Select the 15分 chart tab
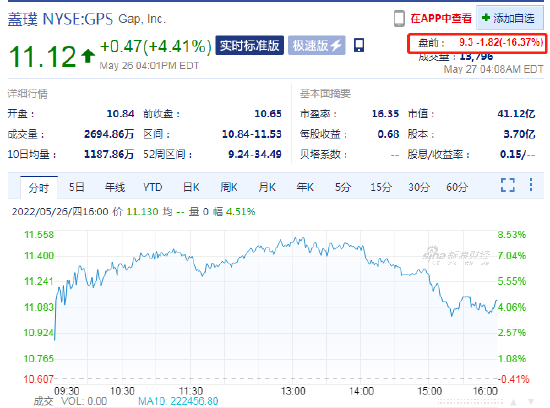Image resolution: width=550 pixels, height=408 pixels. point(381,187)
